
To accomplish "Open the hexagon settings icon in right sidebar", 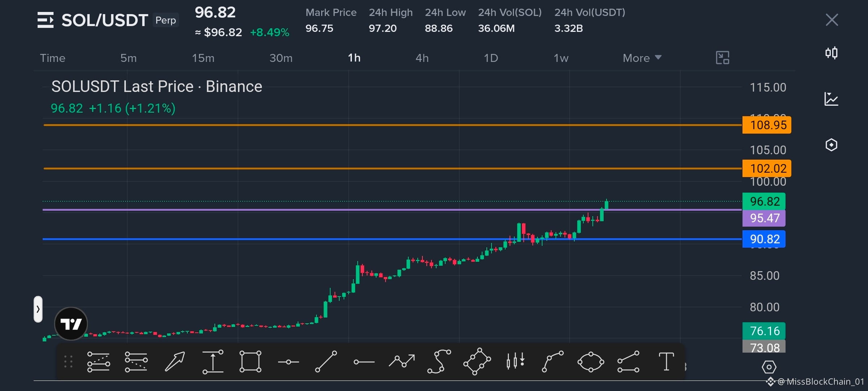I will 831,145.
